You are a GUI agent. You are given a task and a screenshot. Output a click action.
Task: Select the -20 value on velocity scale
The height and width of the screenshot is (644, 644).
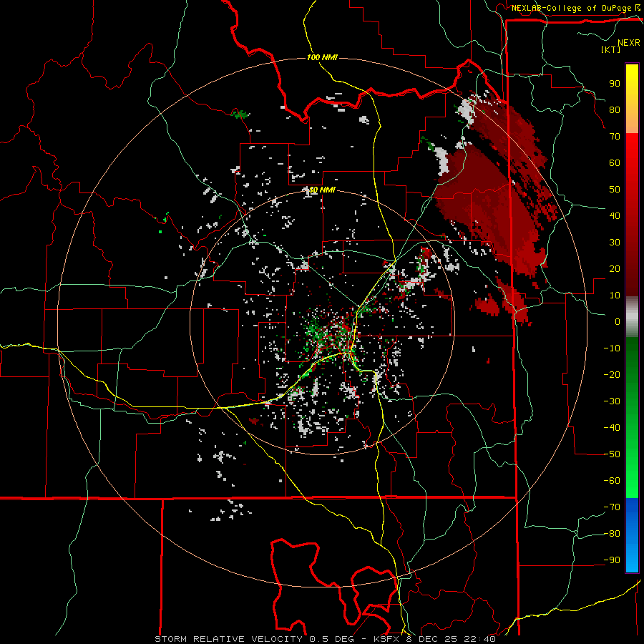click(x=612, y=374)
